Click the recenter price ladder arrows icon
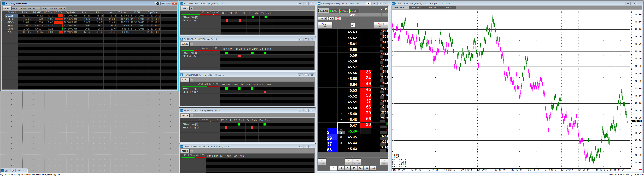The image size is (644, 176). [338, 19]
